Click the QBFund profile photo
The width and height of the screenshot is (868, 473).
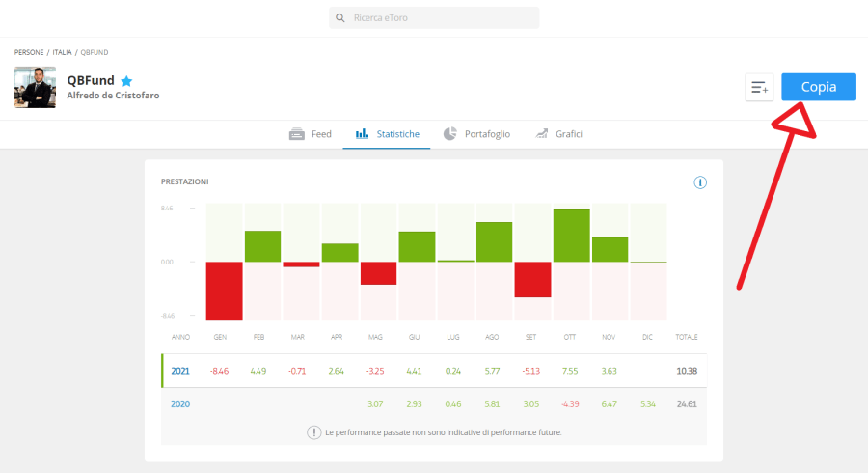click(35, 88)
